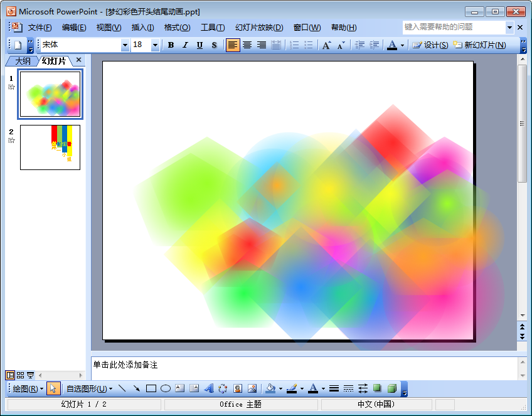Switch to Slide Sorter view
This screenshot has width=532, height=416.
pos(20,375)
